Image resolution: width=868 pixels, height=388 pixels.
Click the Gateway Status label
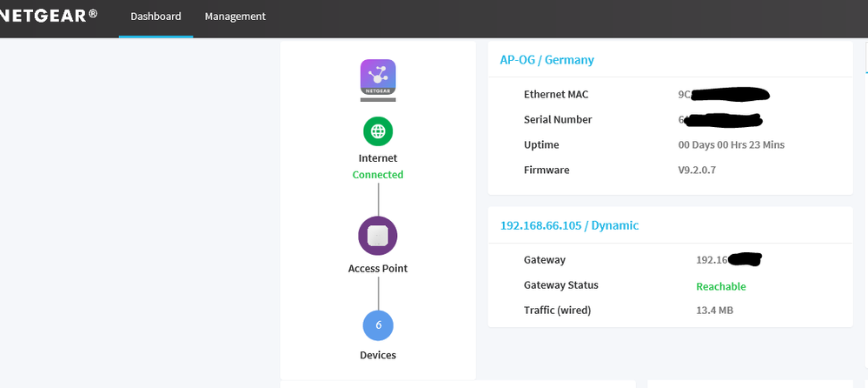pos(560,285)
